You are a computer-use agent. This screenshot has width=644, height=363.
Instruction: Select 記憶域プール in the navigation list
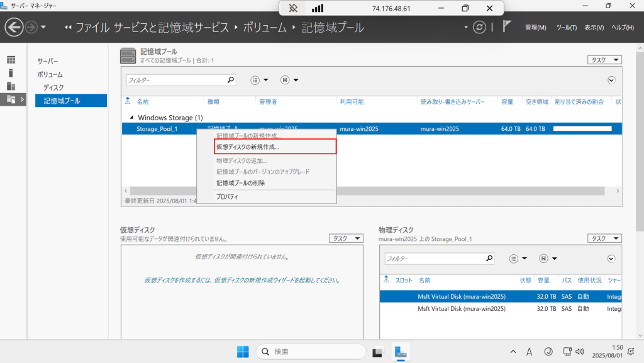(71, 101)
